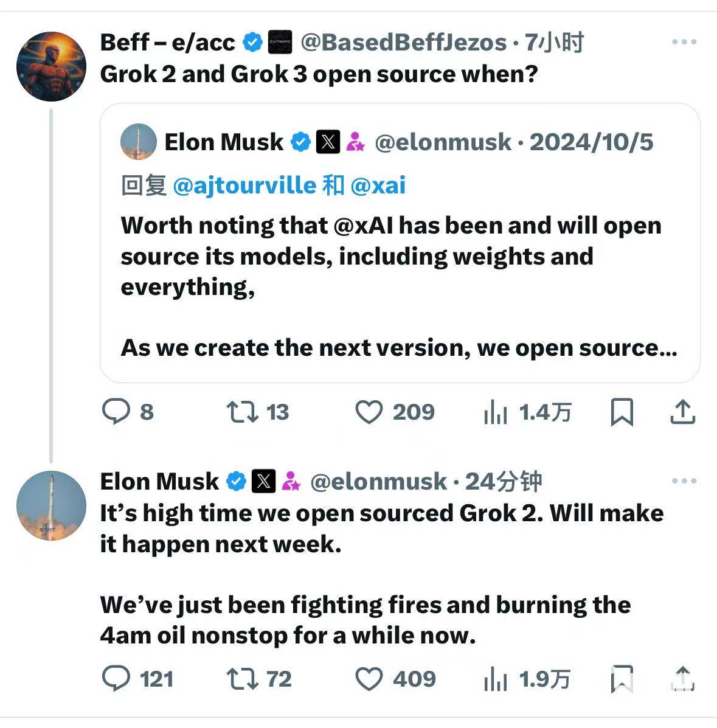Click the @xai mention in quoted tweet

pyautogui.click(x=378, y=185)
